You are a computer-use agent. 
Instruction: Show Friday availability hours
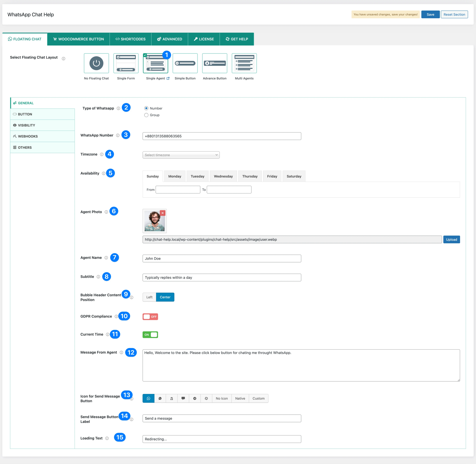point(272,176)
